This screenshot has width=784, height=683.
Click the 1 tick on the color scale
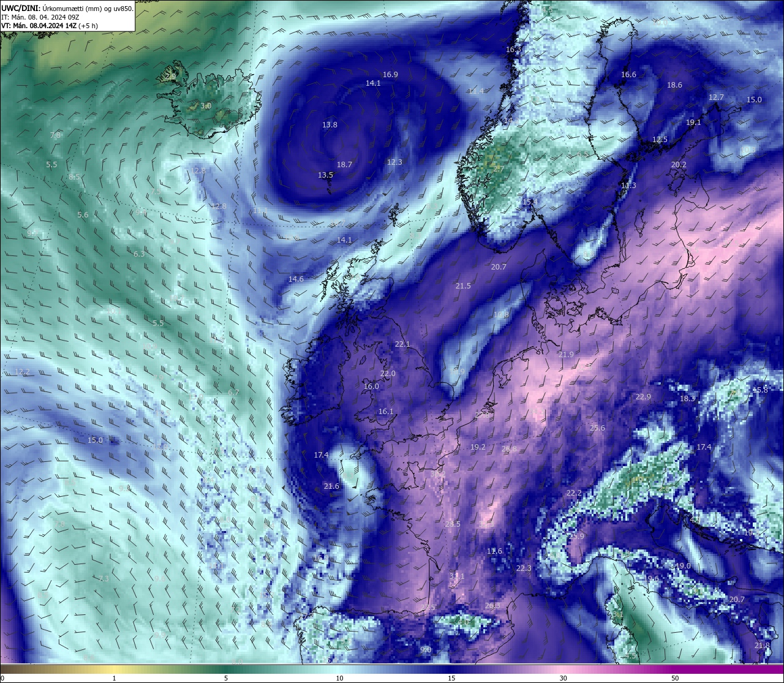115,678
